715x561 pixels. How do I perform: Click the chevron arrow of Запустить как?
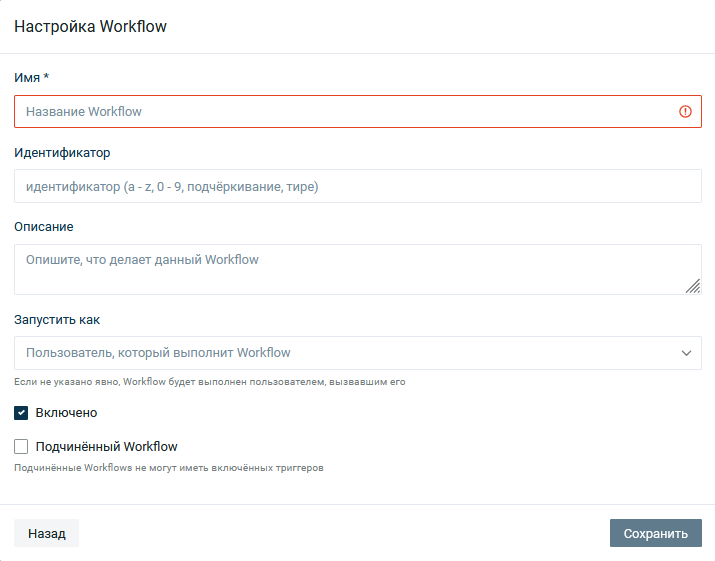(x=686, y=353)
